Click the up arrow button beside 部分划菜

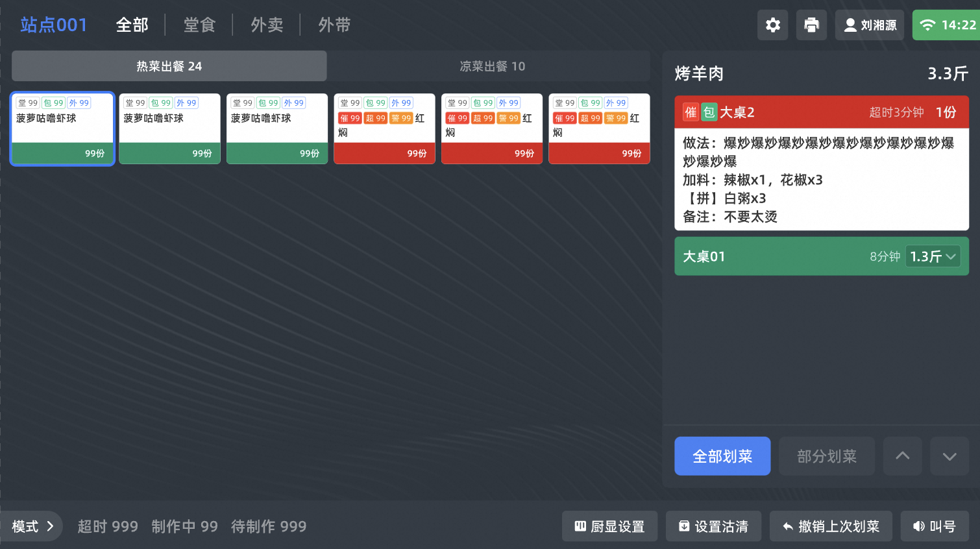coord(902,456)
